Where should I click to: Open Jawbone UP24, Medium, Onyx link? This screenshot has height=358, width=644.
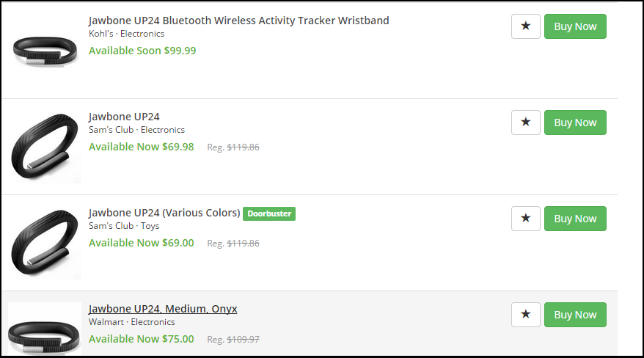pos(163,309)
